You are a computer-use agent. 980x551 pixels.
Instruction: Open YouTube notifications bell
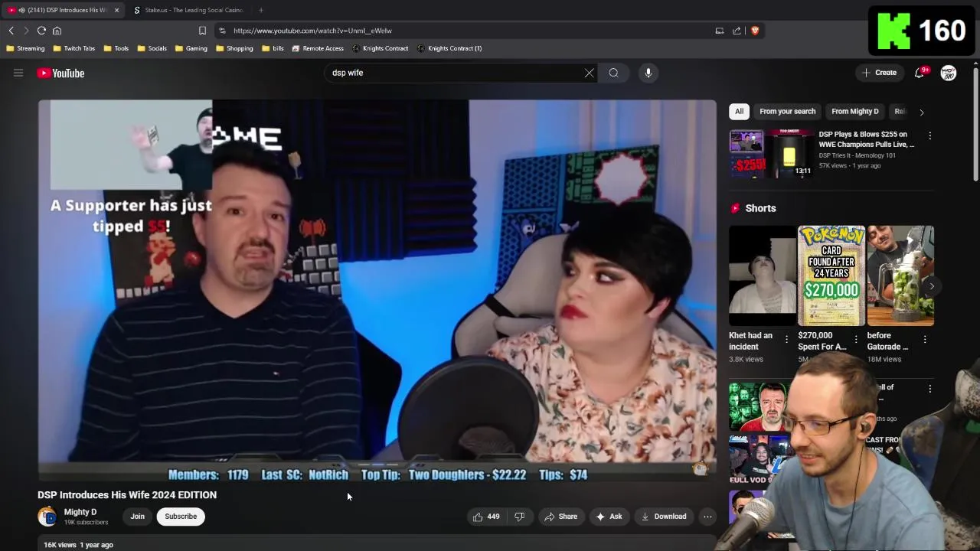coord(920,73)
